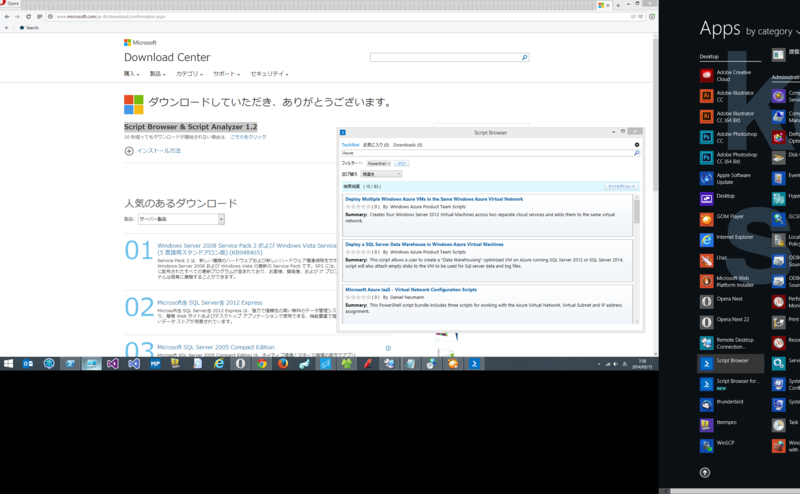
Task: Click the up-arrow circle below the Apps list
Action: (x=705, y=473)
